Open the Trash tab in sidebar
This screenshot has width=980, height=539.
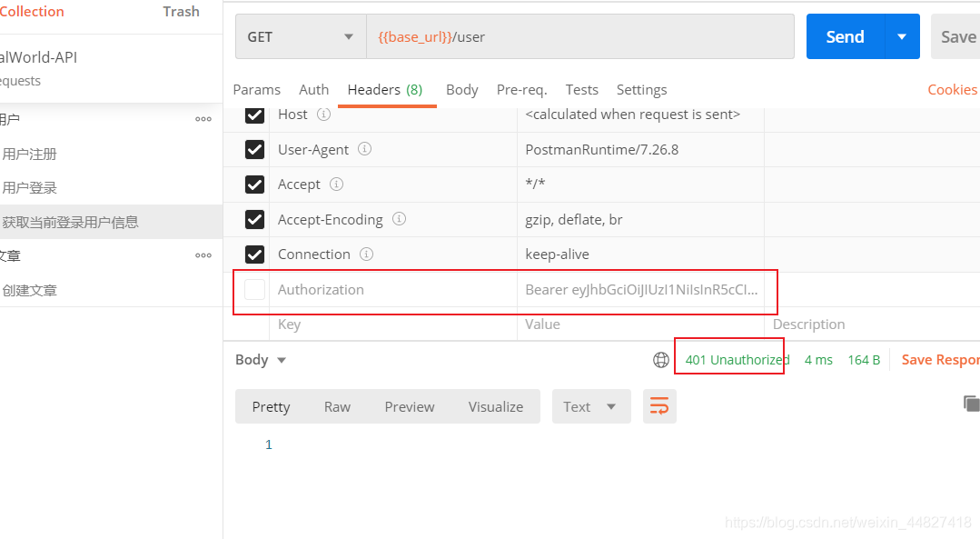coord(182,12)
